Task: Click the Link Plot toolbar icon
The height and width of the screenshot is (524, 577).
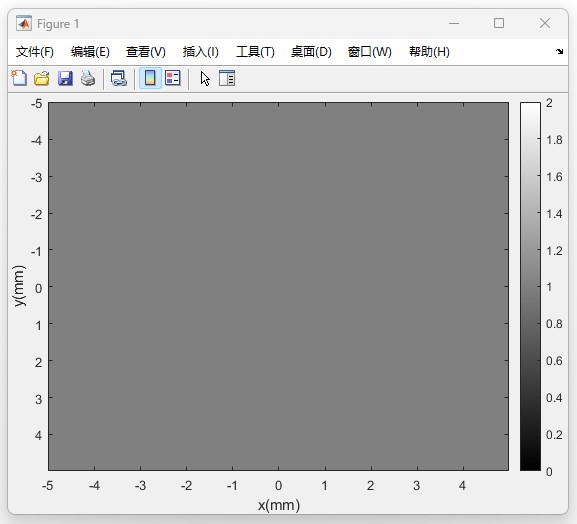Action: 118,78
